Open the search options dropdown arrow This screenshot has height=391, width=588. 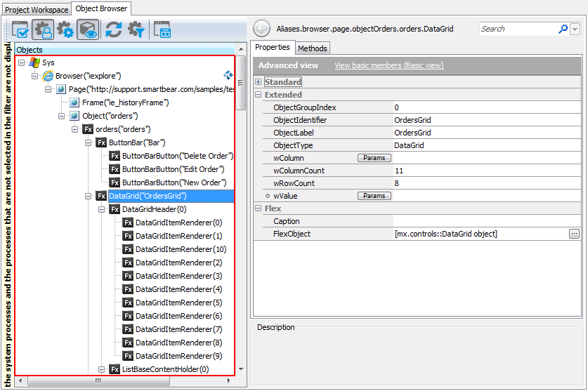pyautogui.click(x=575, y=29)
